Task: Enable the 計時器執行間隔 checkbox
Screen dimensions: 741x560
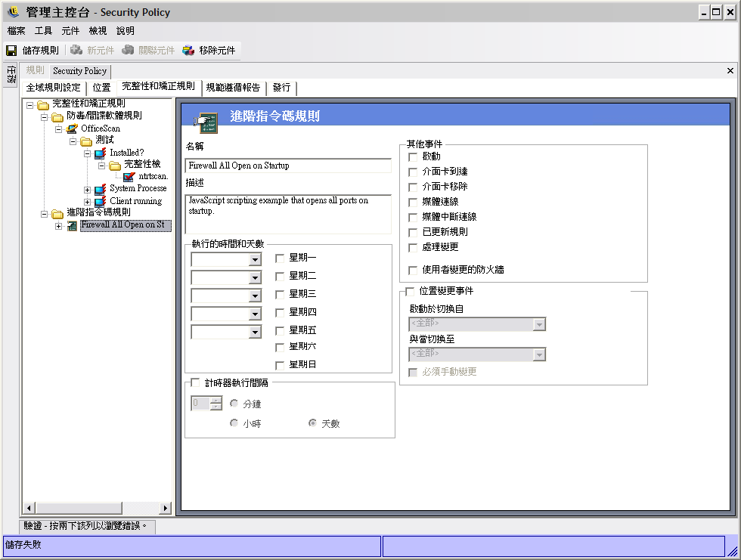Action: pos(195,382)
